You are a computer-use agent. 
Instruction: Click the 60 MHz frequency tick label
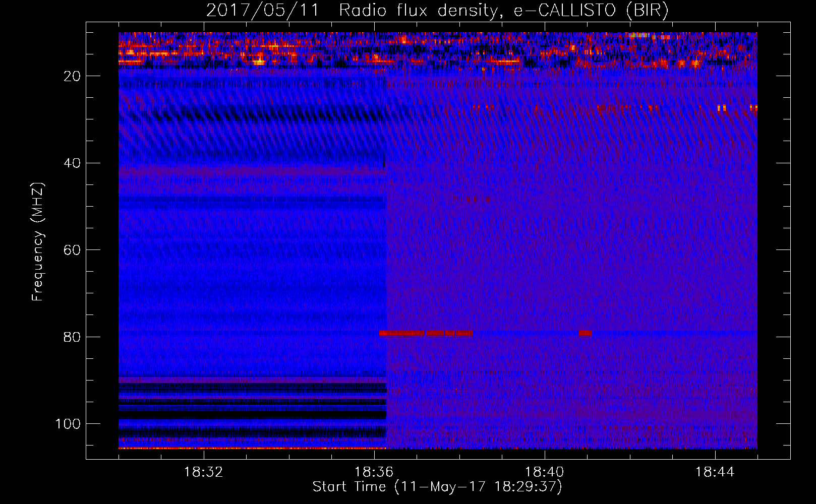pyautogui.click(x=72, y=250)
